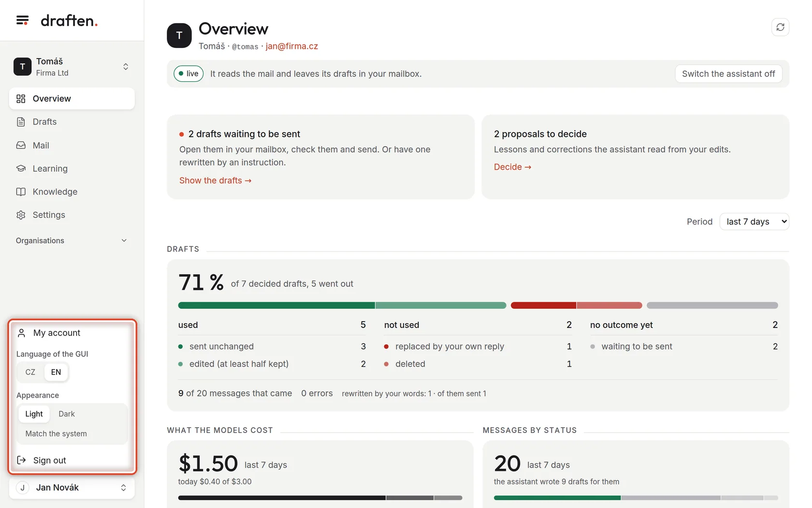
Task: Go to Drafts in sidebar
Action: click(72, 122)
